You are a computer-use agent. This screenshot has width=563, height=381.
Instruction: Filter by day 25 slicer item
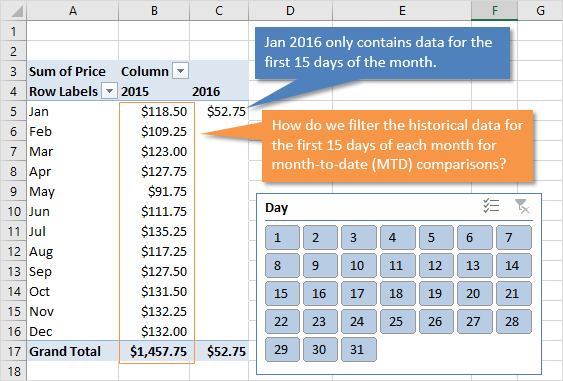398,321
